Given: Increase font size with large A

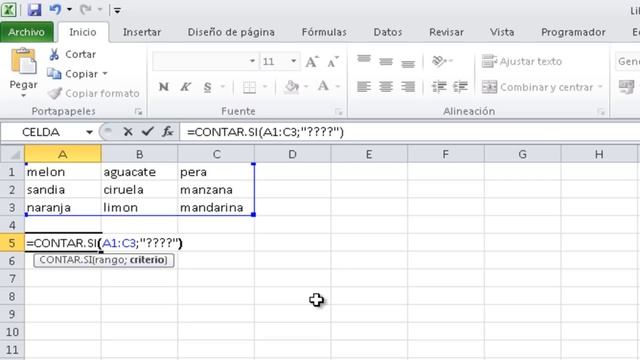Looking at the screenshot, I should pyautogui.click(x=312, y=62).
